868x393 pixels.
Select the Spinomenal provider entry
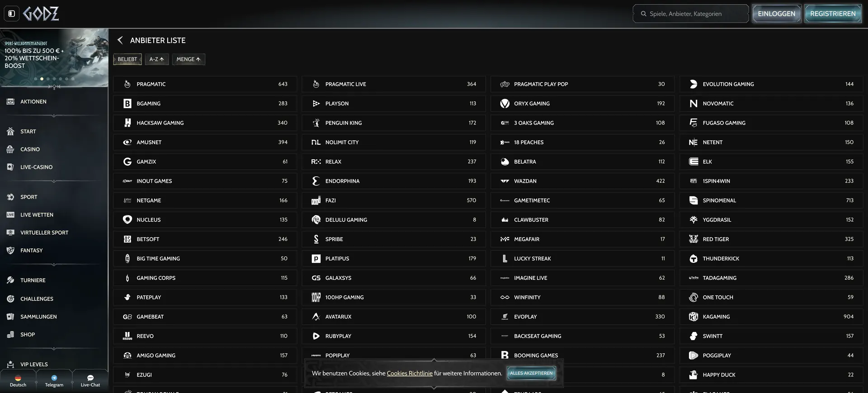(771, 200)
